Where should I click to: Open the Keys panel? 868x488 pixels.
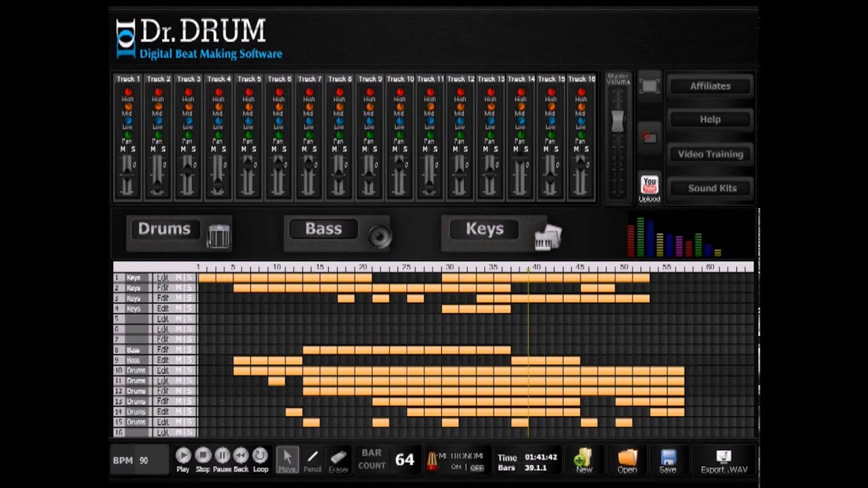pyautogui.click(x=484, y=229)
